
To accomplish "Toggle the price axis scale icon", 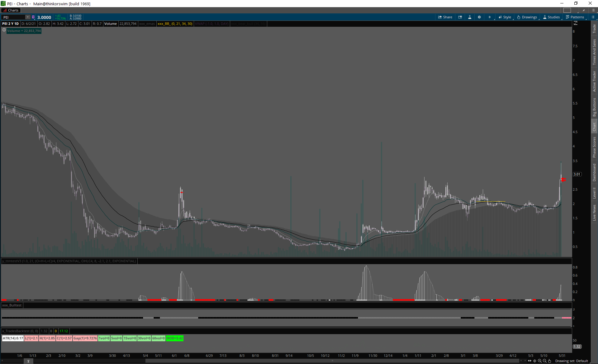I will coord(576,23).
